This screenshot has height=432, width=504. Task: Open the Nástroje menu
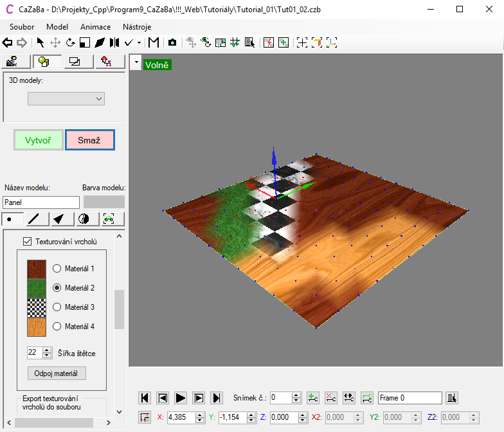click(x=138, y=27)
